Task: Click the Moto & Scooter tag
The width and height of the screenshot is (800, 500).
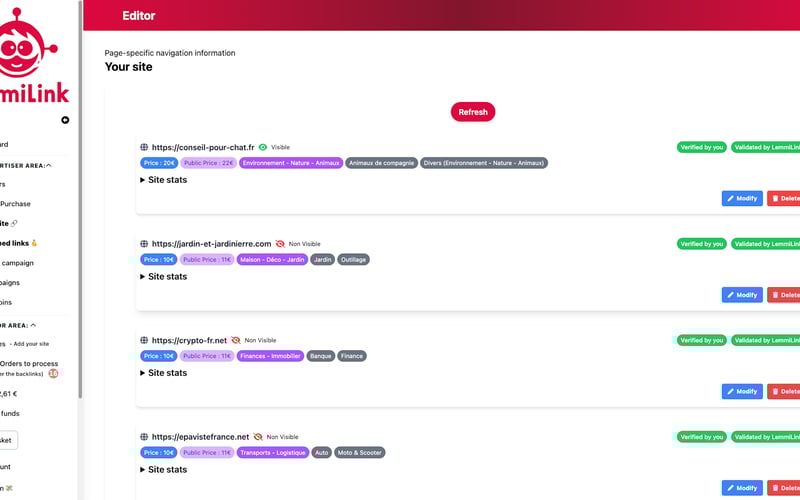Action: [360, 453]
